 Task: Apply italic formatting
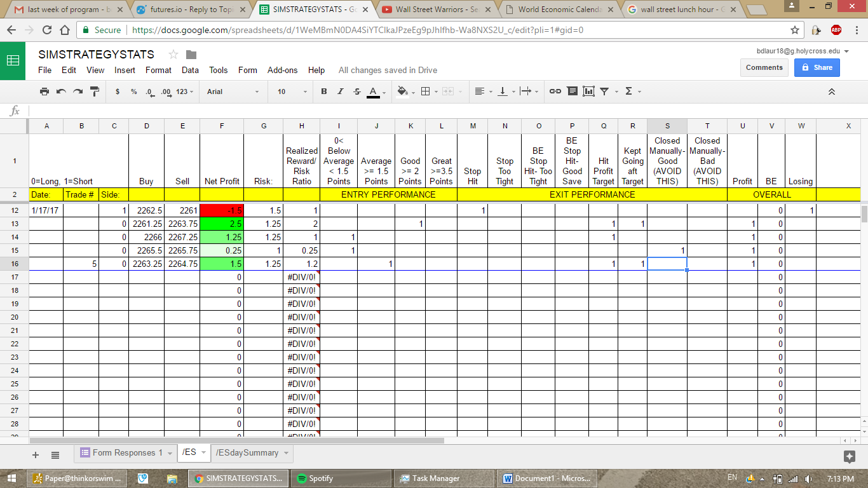(341, 91)
